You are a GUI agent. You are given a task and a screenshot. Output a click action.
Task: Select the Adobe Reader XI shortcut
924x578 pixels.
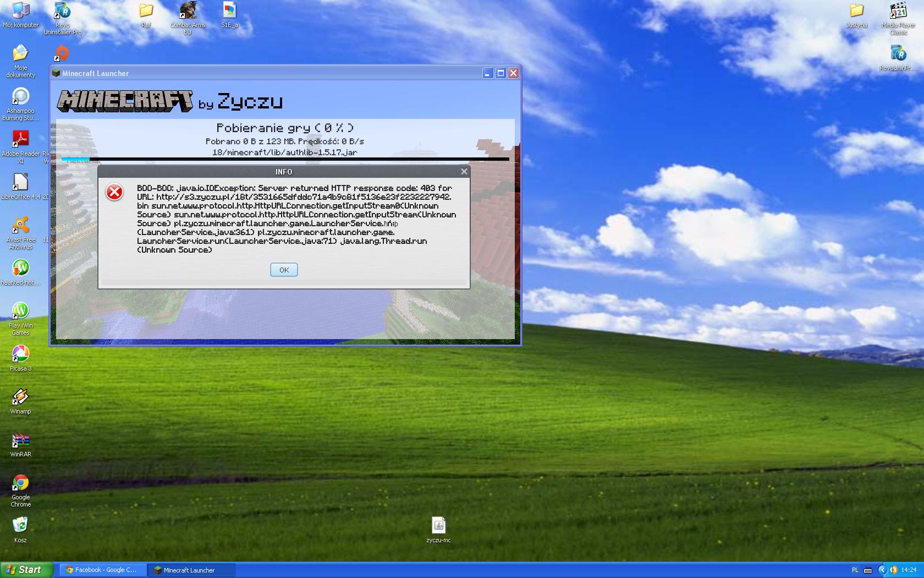[20, 147]
